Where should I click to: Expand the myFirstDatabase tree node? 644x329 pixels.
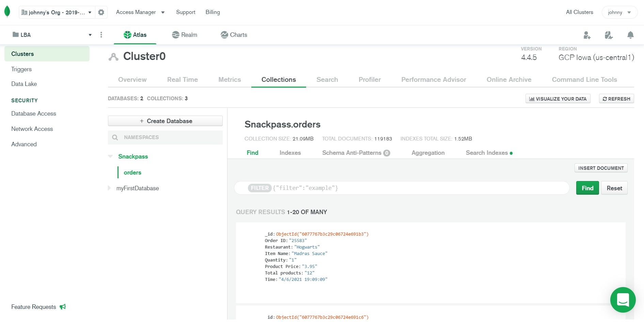[109, 188]
